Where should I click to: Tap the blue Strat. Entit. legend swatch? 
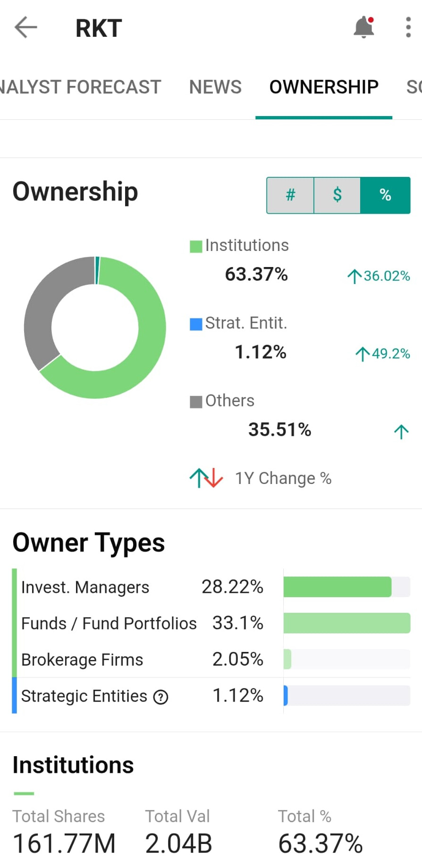tap(196, 324)
